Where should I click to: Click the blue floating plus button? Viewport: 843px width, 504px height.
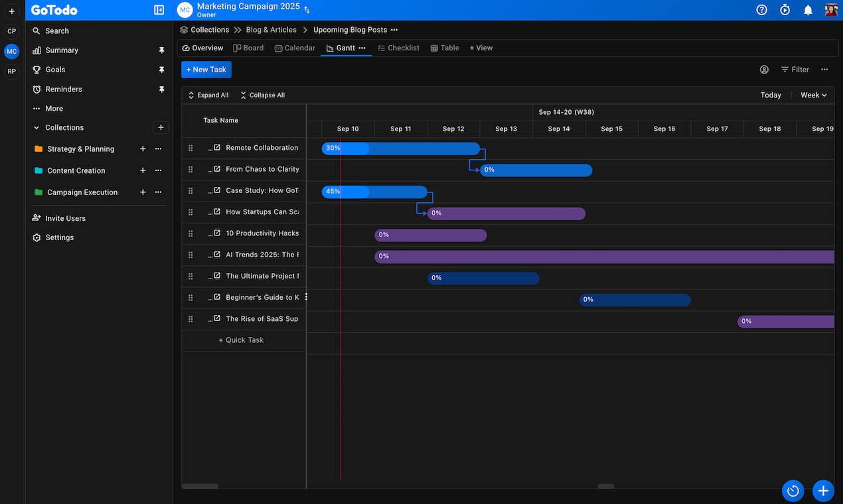823,491
